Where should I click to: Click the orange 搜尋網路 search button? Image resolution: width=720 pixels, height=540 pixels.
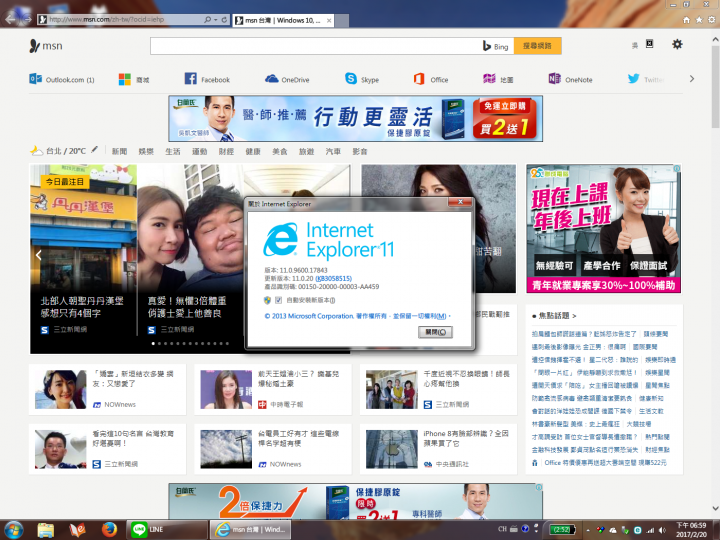pyautogui.click(x=537, y=46)
